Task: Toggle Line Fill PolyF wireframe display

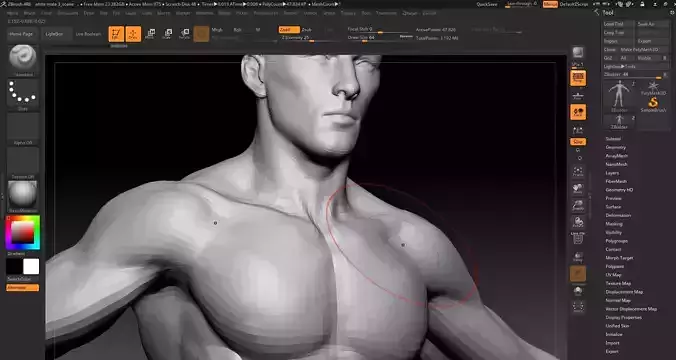Action: pos(578,238)
